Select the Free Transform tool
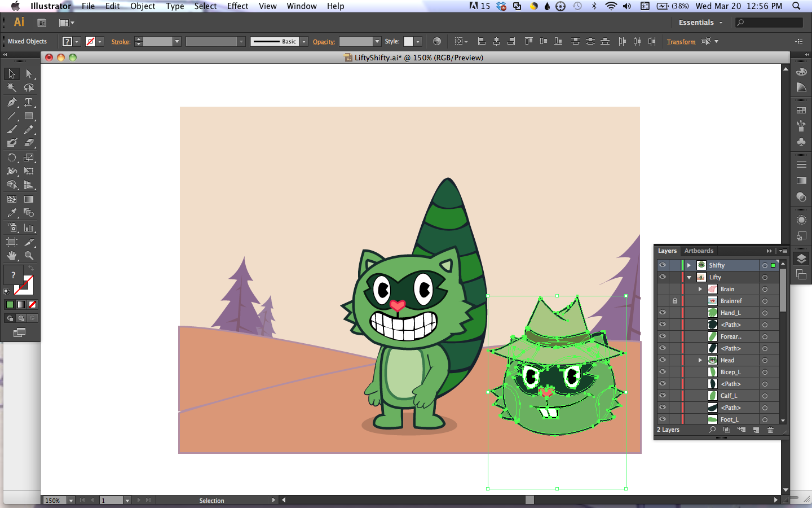 29,171
